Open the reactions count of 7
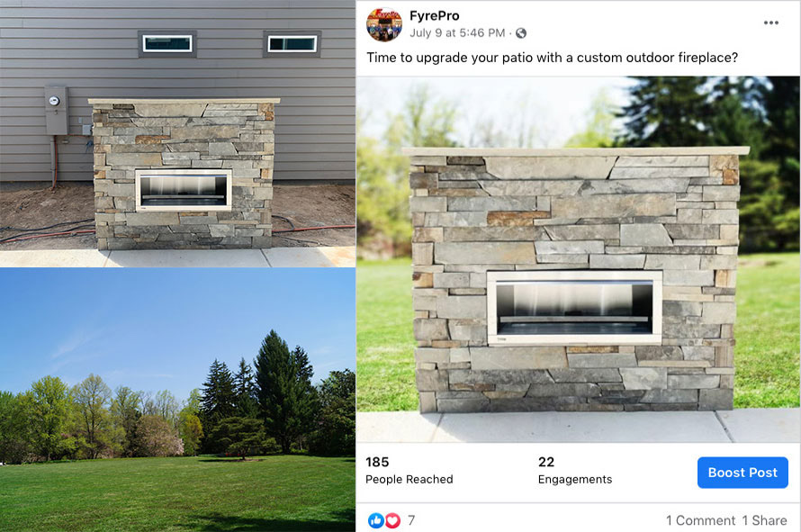 (411, 521)
